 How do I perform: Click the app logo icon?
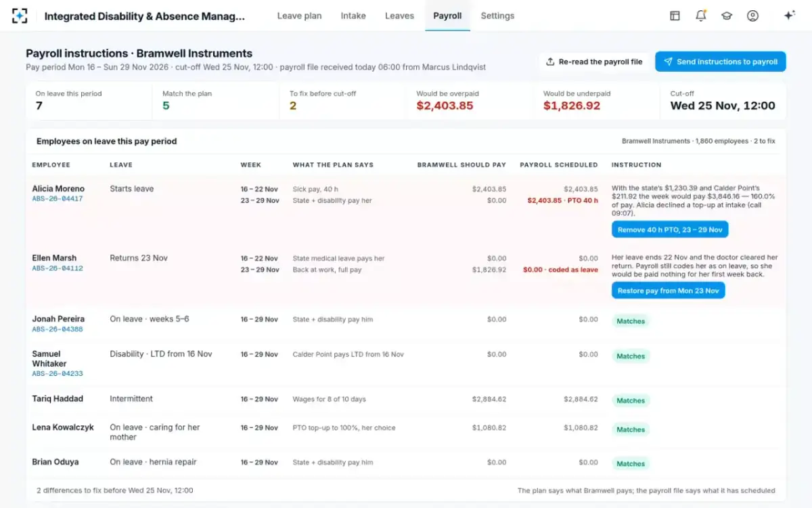click(x=20, y=16)
